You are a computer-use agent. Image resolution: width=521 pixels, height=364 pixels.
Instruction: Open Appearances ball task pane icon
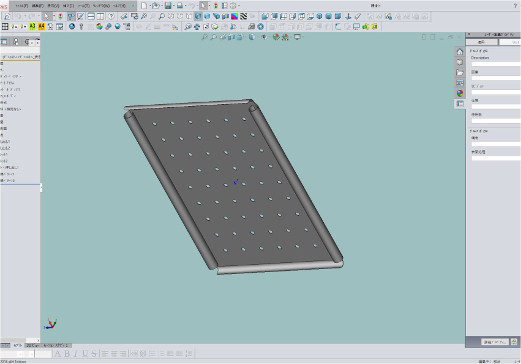tap(460, 93)
